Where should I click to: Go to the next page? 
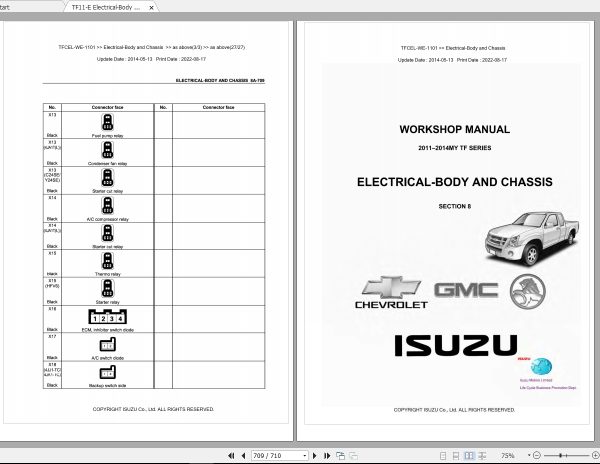tap(315, 456)
